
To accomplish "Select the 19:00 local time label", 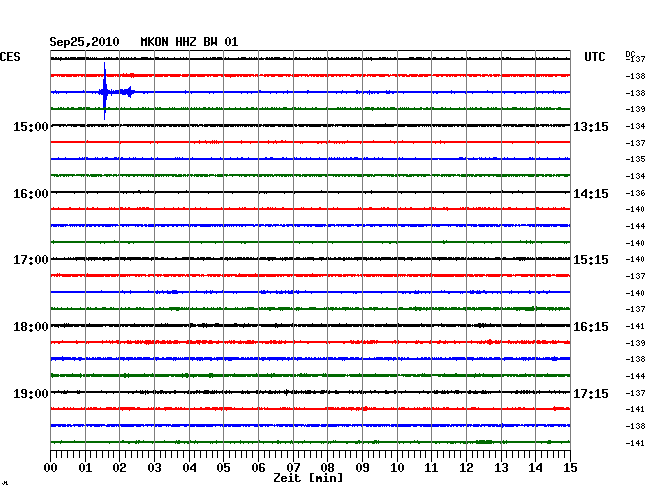I will point(31,393).
